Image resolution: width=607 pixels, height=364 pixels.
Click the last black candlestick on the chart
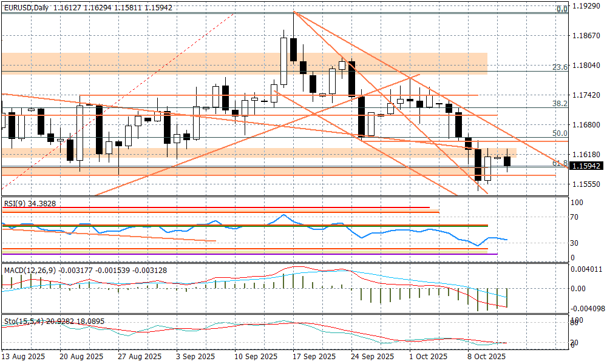507,161
